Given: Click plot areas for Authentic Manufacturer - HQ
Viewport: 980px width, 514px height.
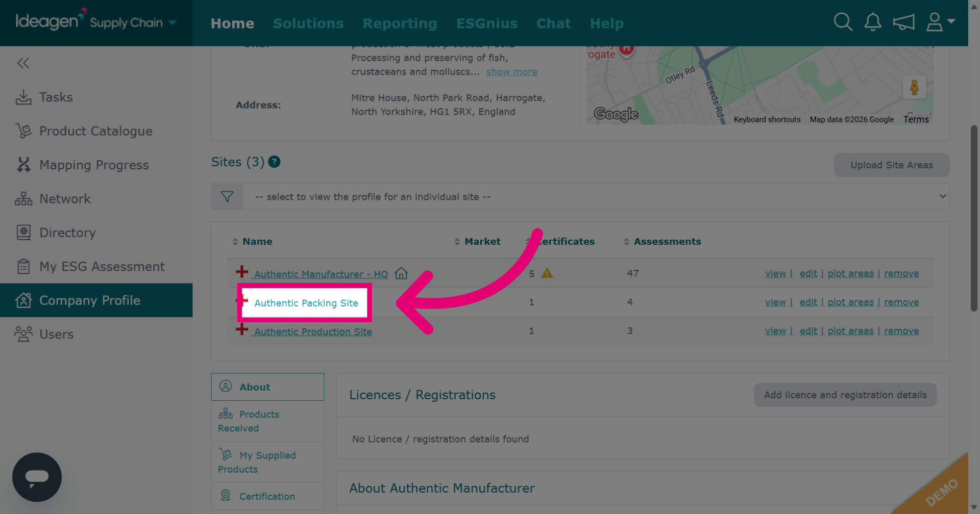Looking at the screenshot, I should pyautogui.click(x=850, y=273).
